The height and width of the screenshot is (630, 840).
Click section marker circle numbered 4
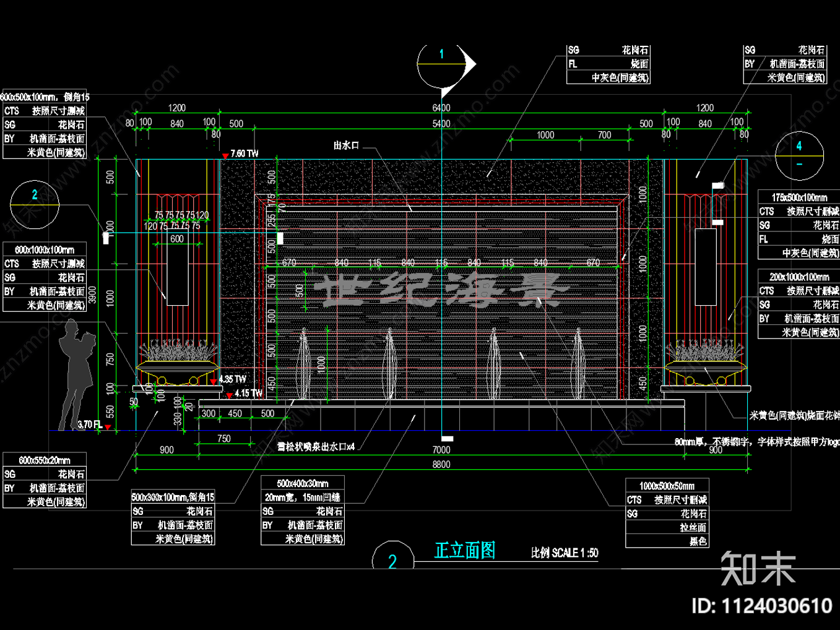(x=799, y=156)
